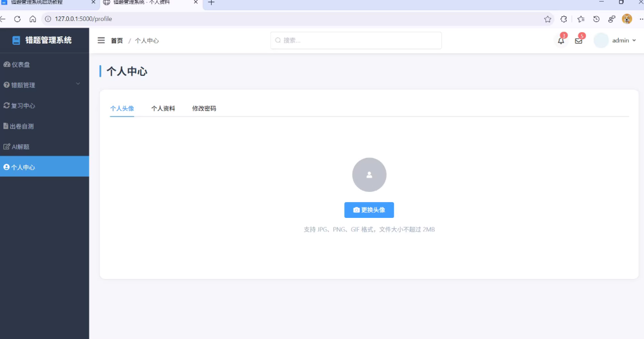
Task: Open the admin user dropdown
Action: click(x=615, y=40)
